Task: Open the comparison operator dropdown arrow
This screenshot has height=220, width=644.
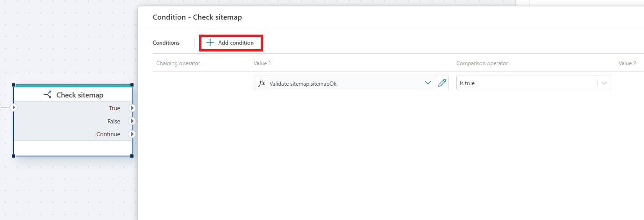Action: pos(604,83)
